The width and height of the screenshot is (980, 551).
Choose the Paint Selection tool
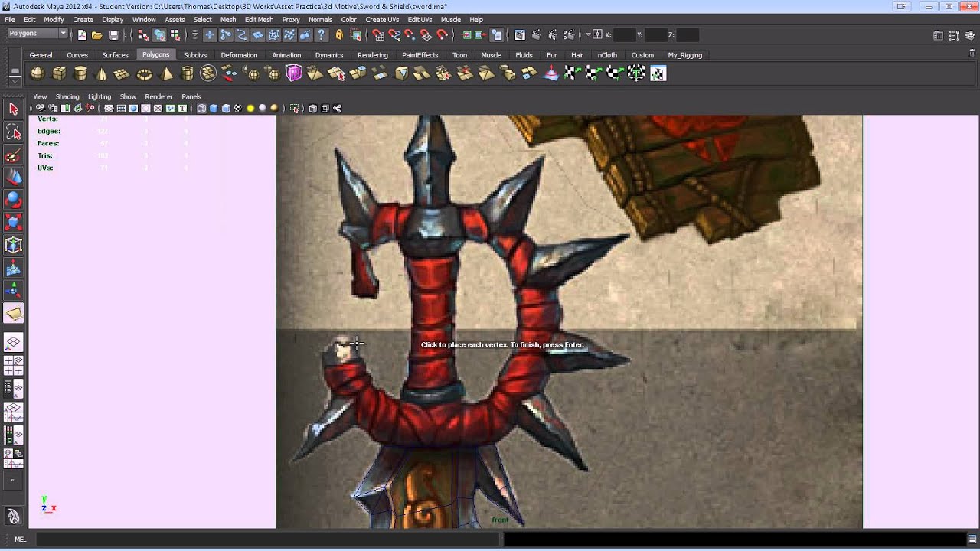[x=13, y=155]
